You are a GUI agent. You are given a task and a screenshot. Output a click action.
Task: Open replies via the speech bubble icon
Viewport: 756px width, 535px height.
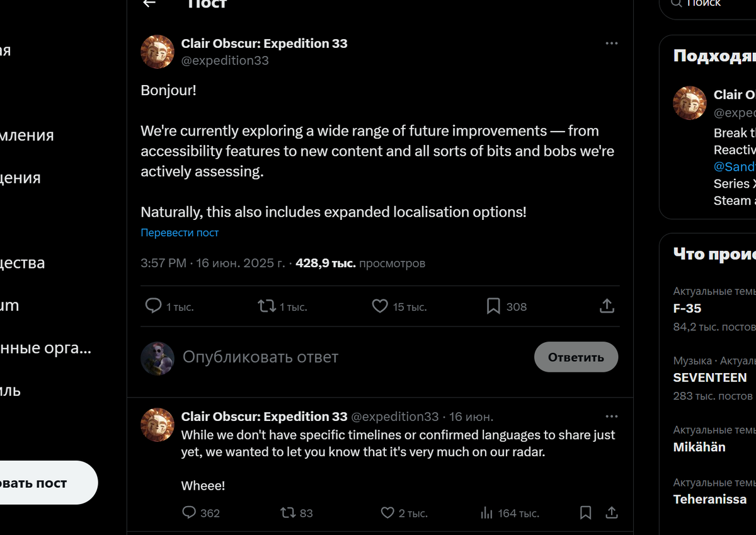coord(153,306)
